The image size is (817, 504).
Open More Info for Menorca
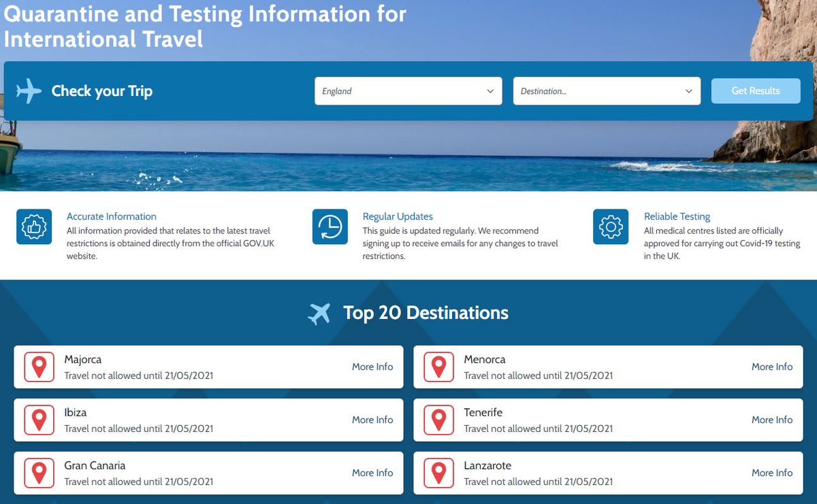tap(772, 367)
